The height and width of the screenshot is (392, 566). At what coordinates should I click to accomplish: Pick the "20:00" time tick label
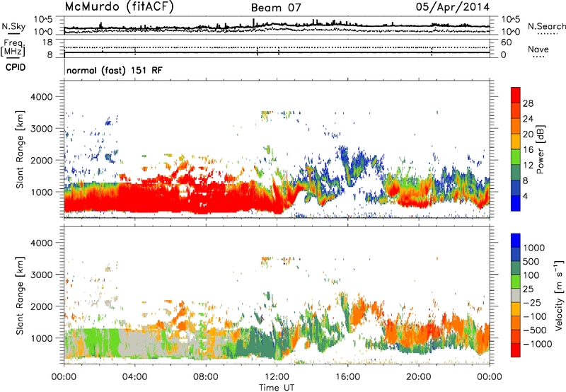click(x=419, y=377)
